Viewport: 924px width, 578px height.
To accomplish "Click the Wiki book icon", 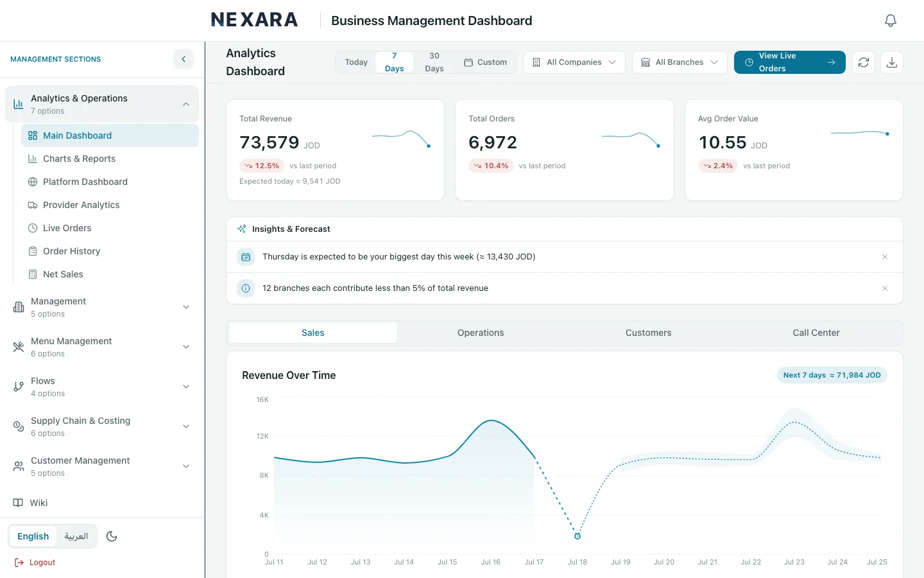I will pos(19,503).
